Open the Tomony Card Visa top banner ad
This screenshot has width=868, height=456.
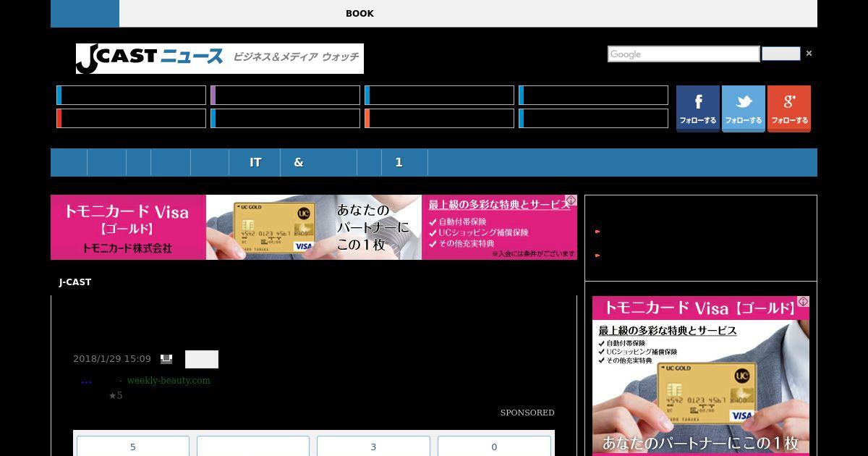tap(314, 227)
